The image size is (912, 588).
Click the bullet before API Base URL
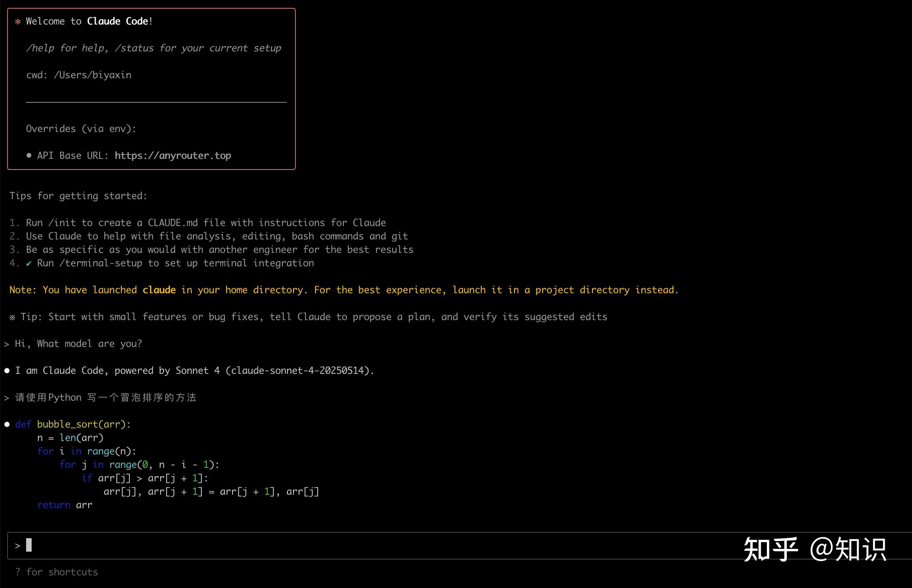tap(29, 156)
